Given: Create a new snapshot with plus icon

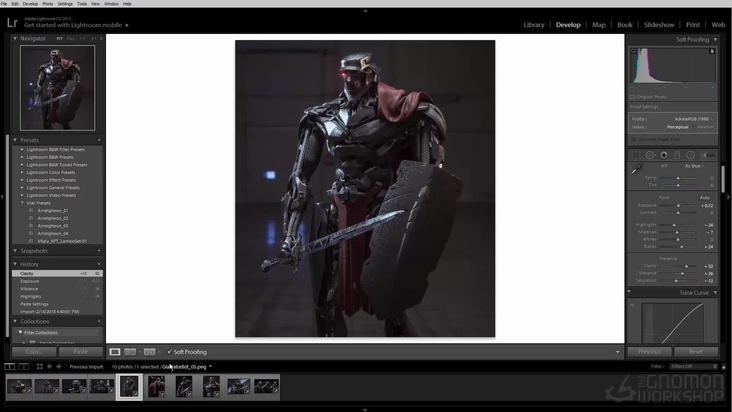Looking at the screenshot, I should click(x=99, y=251).
